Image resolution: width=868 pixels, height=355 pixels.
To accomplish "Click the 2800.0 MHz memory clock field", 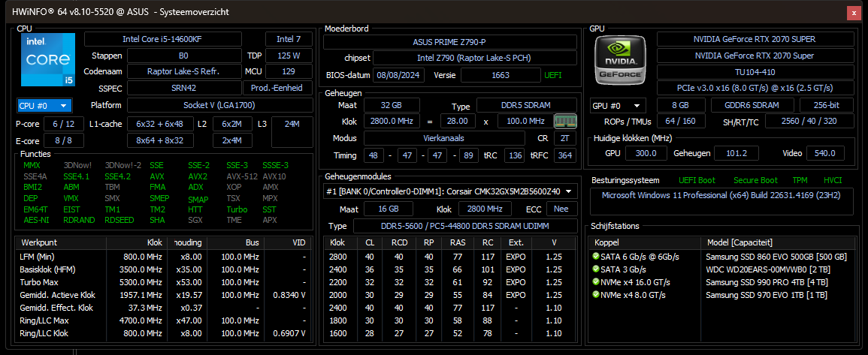I will 392,121.
